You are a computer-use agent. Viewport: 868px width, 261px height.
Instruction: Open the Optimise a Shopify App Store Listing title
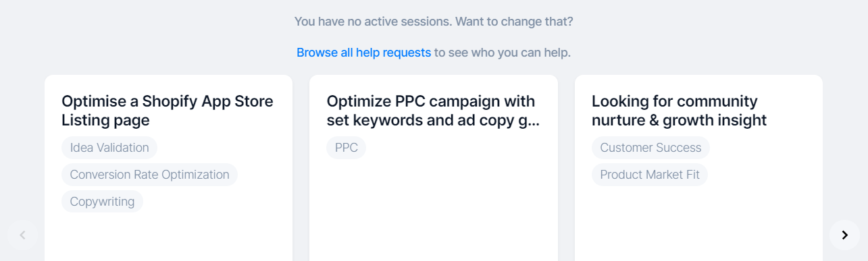coord(168,111)
